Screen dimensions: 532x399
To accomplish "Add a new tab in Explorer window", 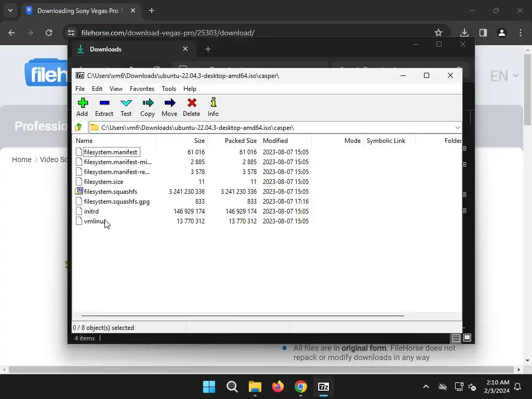I will coord(208,49).
